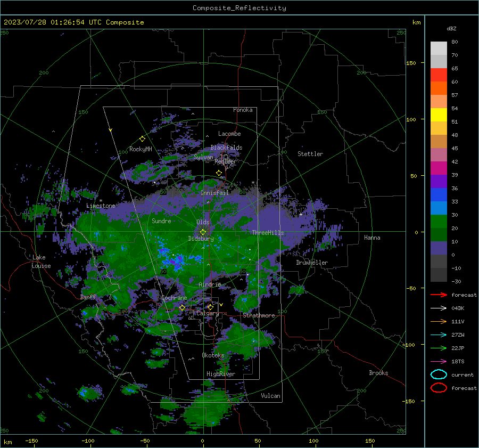Select the Didsbury label

coord(201,239)
